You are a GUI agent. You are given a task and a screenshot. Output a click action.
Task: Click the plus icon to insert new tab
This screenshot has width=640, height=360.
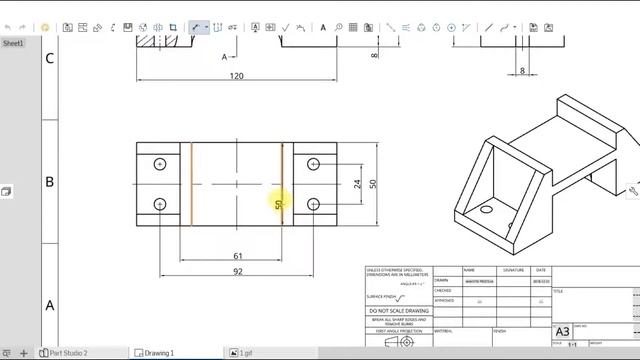point(24,353)
